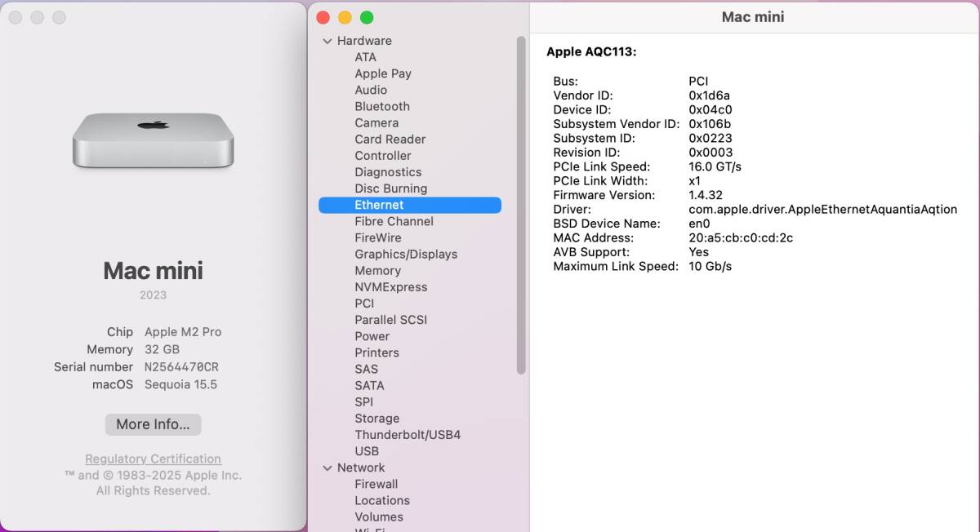Click the serial number N2564470CR
Screen dimensions: 980x532
[x=181, y=367]
